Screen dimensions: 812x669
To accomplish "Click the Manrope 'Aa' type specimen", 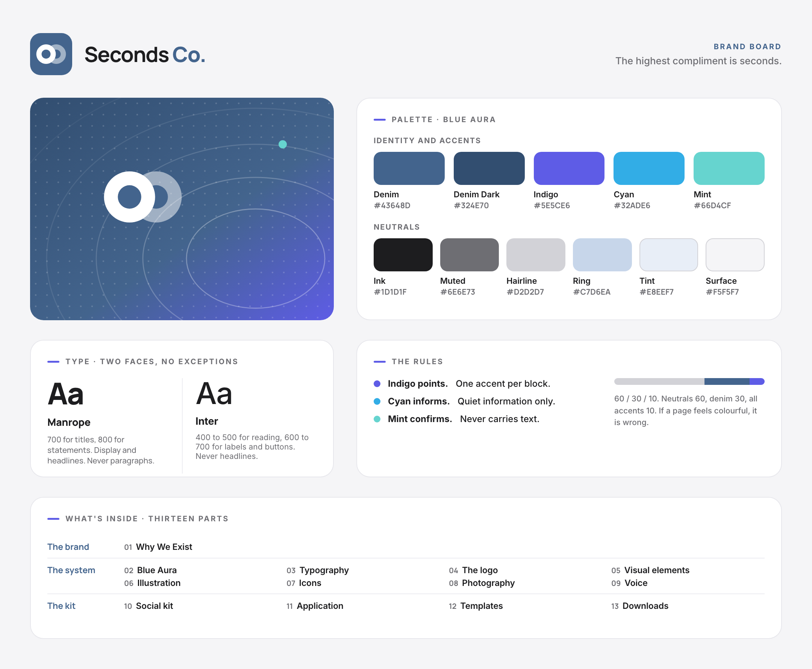I will pyautogui.click(x=65, y=394).
